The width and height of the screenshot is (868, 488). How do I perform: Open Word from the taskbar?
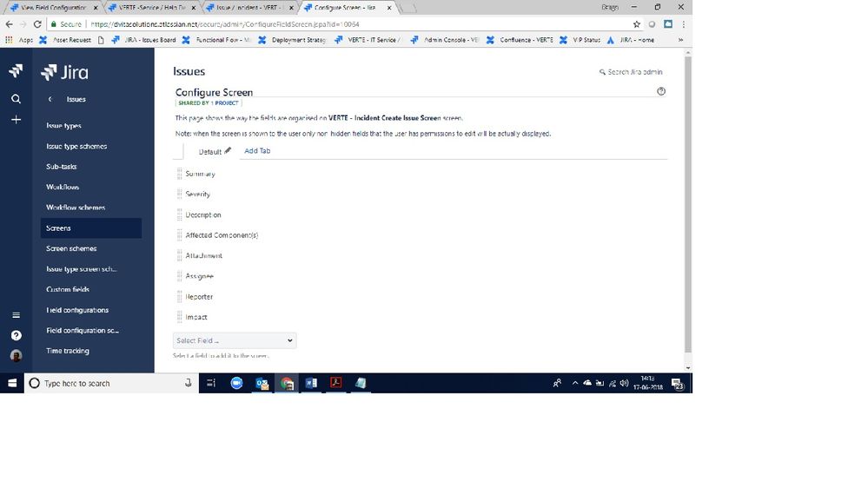311,383
